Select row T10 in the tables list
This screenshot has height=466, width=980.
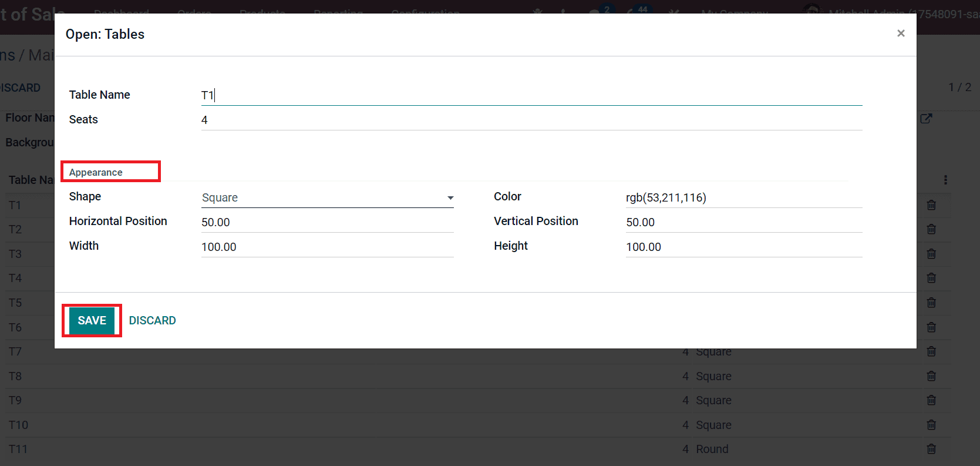(x=479, y=425)
